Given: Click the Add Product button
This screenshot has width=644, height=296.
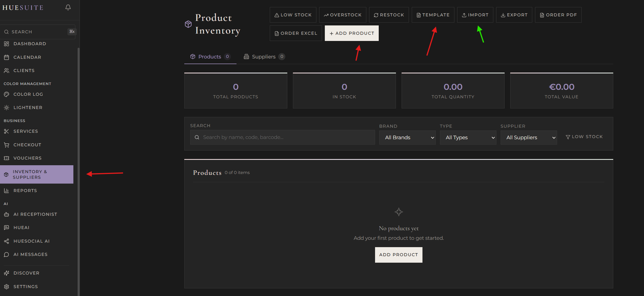Looking at the screenshot, I should point(352,33).
